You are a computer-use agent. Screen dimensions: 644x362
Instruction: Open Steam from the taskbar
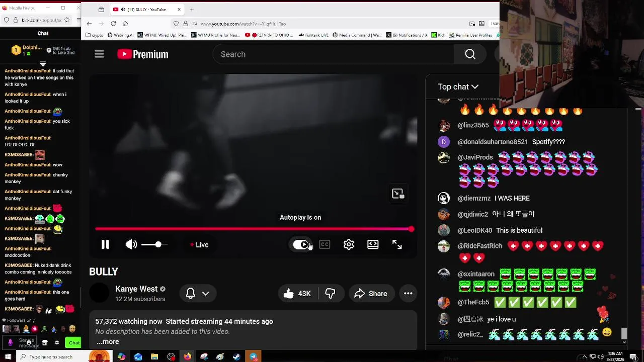point(236,357)
